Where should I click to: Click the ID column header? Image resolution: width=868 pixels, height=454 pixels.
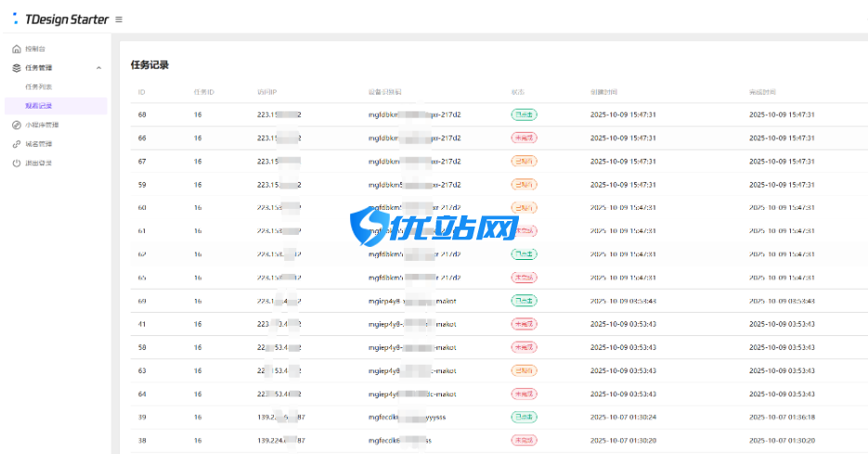pyautogui.click(x=142, y=92)
